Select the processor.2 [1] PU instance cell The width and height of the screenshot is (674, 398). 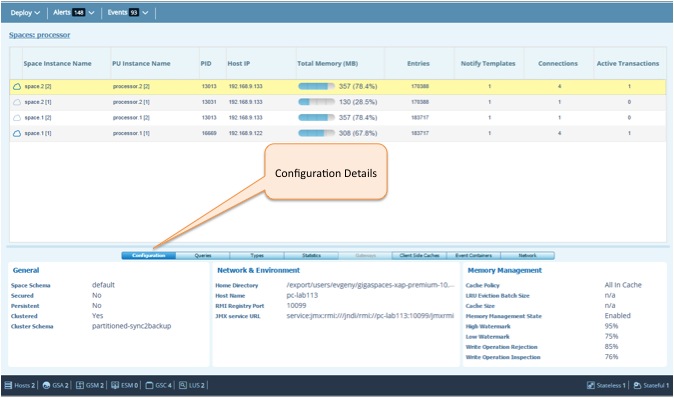tap(131, 102)
